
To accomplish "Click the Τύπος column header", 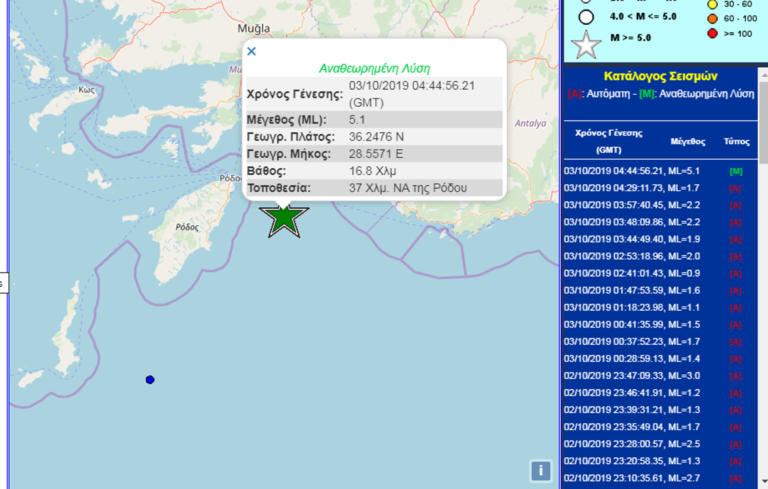I will 735,141.
